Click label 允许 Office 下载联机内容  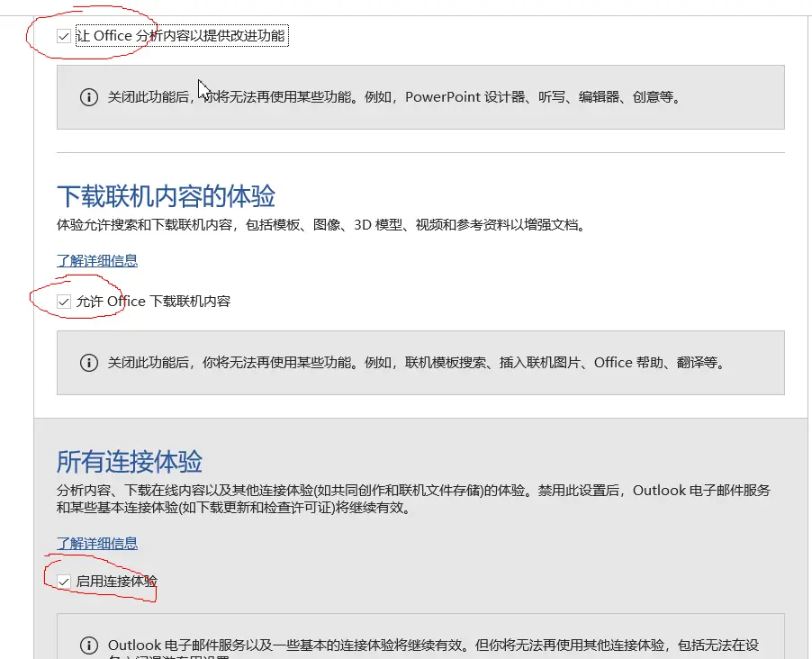153,302
